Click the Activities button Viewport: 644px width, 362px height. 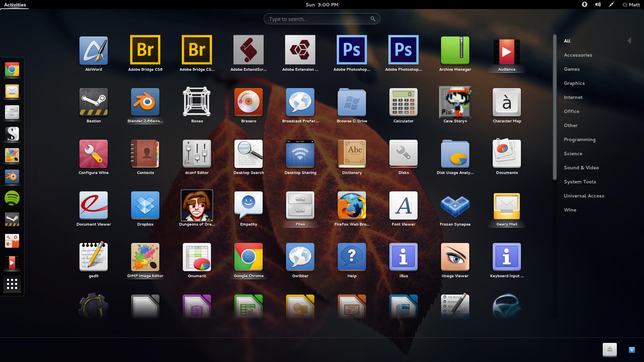coord(15,5)
